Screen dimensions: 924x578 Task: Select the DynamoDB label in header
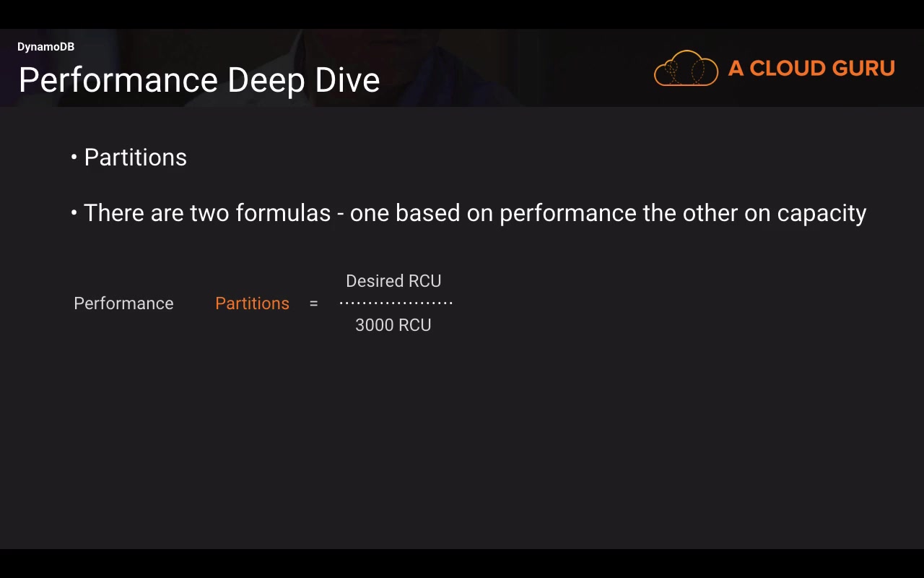pyautogui.click(x=45, y=47)
